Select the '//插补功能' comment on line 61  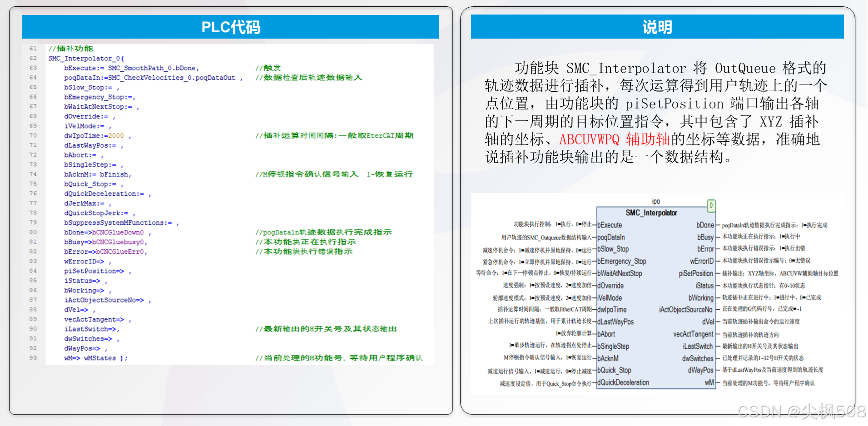pyautogui.click(x=71, y=49)
